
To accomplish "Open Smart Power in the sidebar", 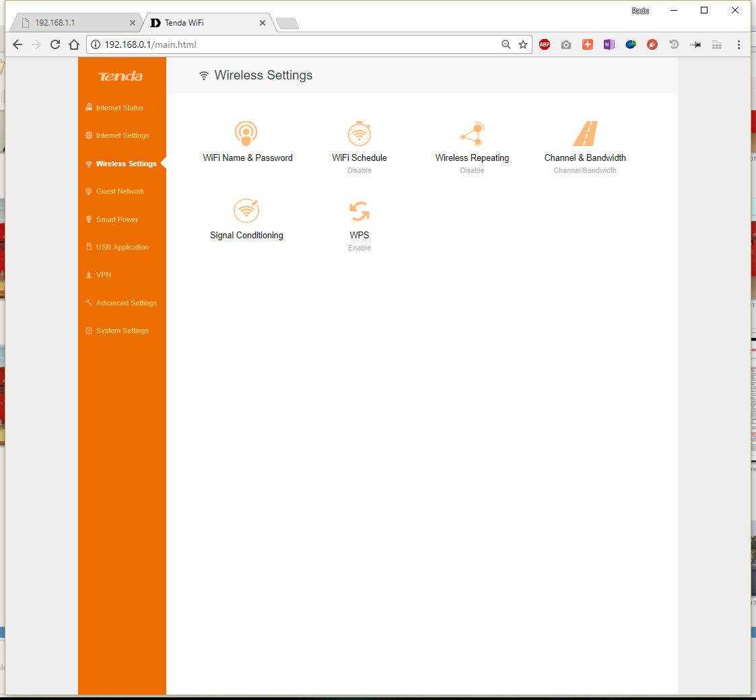I will click(112, 219).
